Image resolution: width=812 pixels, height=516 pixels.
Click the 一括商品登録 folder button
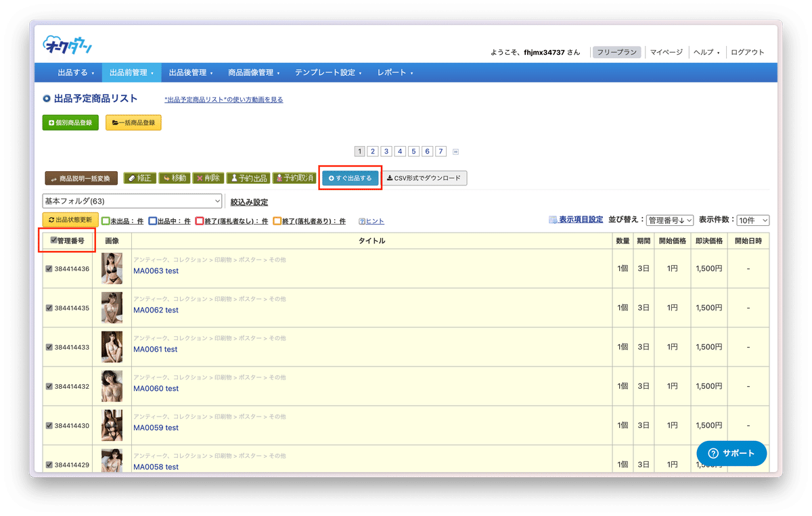point(133,123)
